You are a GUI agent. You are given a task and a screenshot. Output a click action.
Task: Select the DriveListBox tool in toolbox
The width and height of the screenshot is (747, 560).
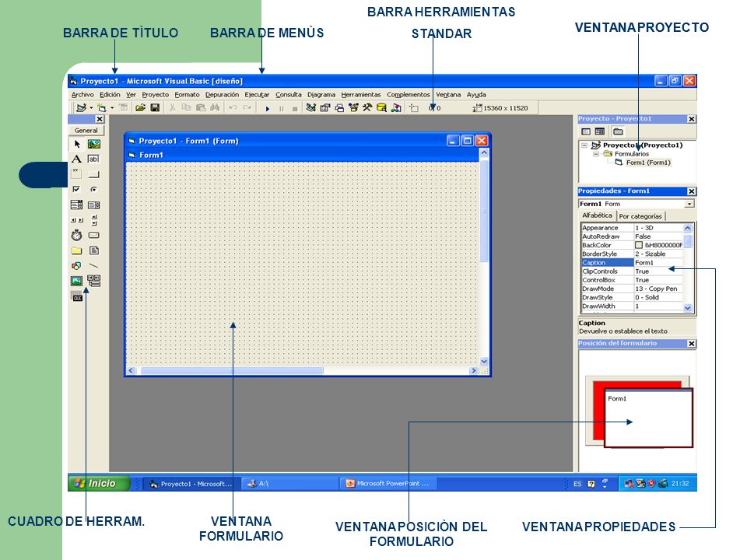[x=94, y=235]
